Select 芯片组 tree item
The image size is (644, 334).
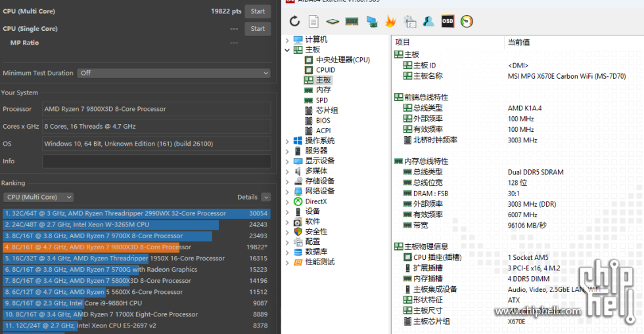(327, 110)
